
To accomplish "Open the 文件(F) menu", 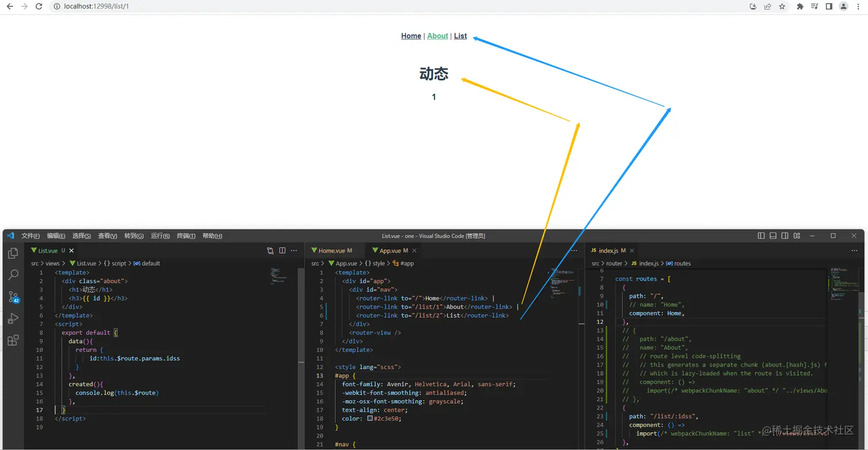I will point(30,236).
